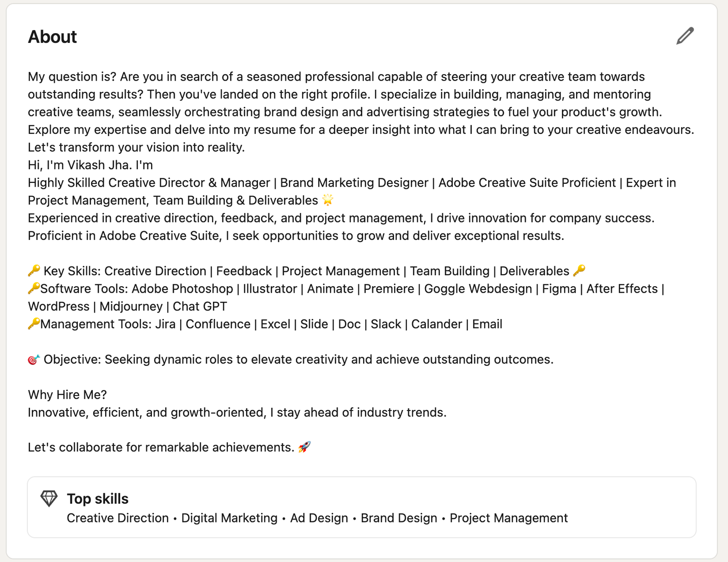The width and height of the screenshot is (728, 562).
Task: Click the star emoji after Team Building & Deliverables
Action: pyautogui.click(x=328, y=200)
